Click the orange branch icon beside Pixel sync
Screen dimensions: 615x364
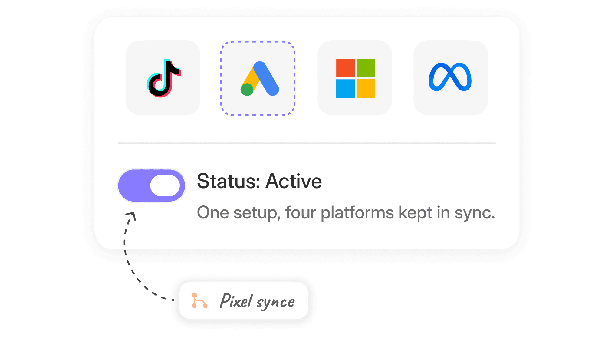click(x=199, y=300)
